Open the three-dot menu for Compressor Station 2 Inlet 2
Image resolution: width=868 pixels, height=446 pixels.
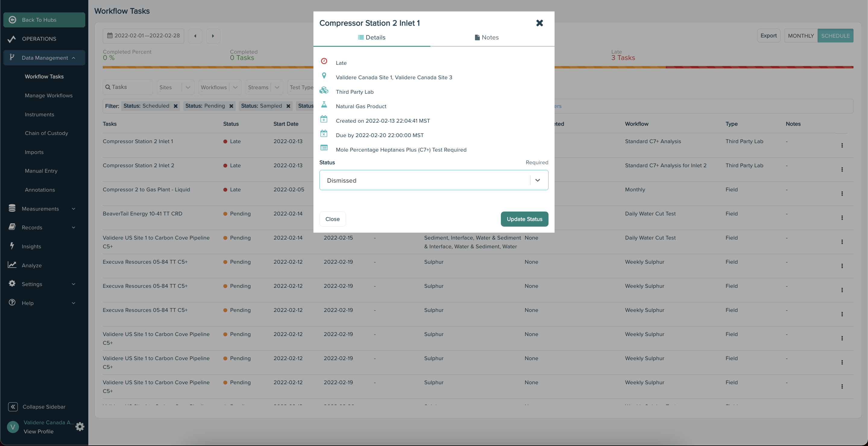pos(842,169)
